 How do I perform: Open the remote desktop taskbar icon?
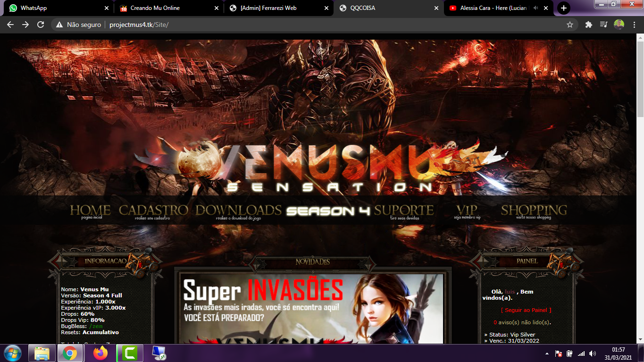[x=159, y=353]
